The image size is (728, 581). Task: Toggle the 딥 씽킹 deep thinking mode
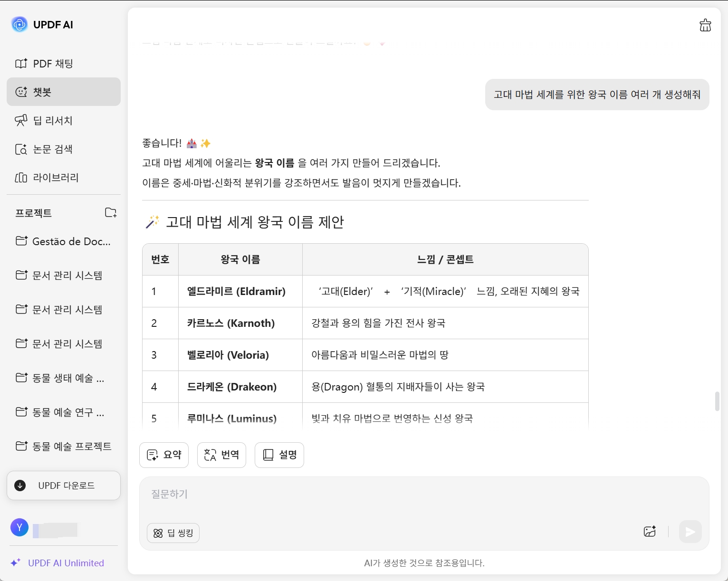pos(173,533)
